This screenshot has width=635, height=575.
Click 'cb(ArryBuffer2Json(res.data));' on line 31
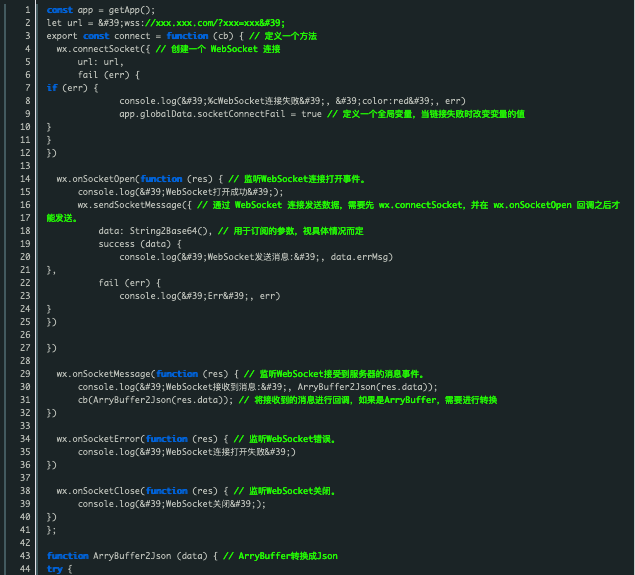click(x=156, y=400)
